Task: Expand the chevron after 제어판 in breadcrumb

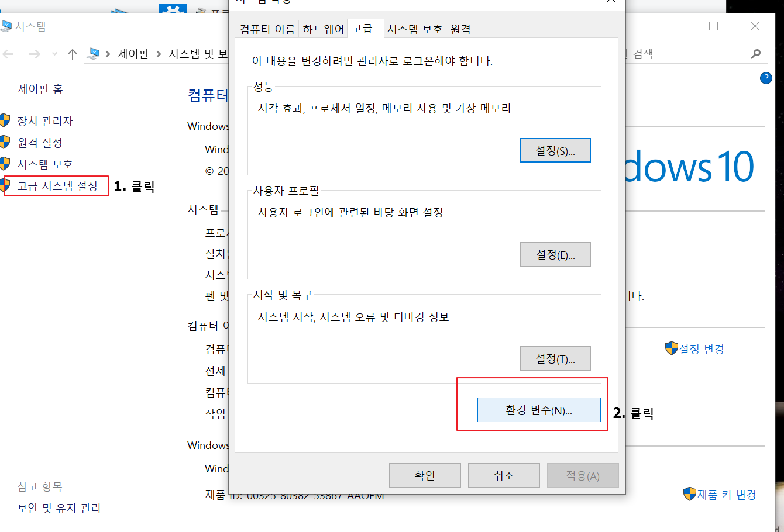Action: pyautogui.click(x=159, y=54)
